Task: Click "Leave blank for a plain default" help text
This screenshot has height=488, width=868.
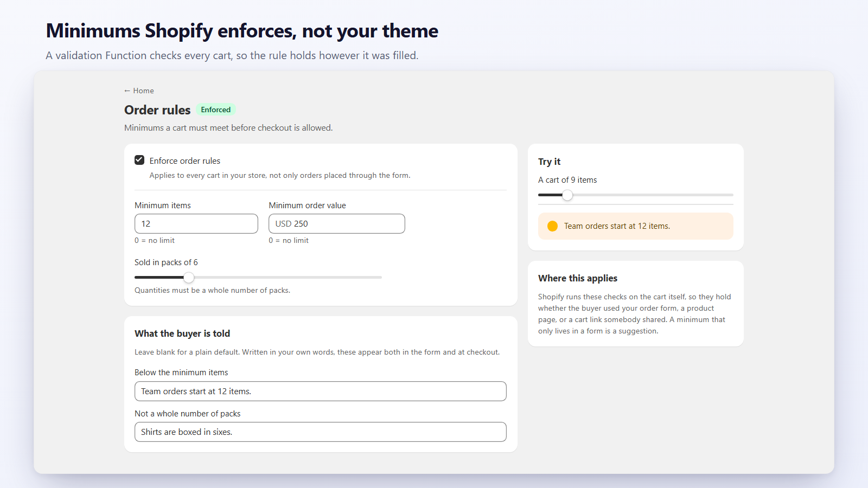Action: coord(317,352)
